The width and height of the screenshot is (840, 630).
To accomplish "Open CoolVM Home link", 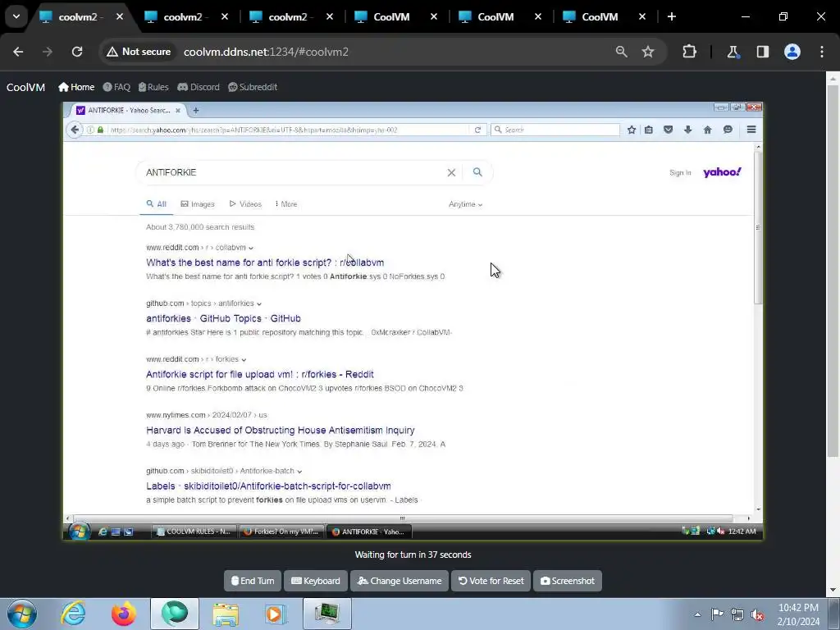I will 76,87.
